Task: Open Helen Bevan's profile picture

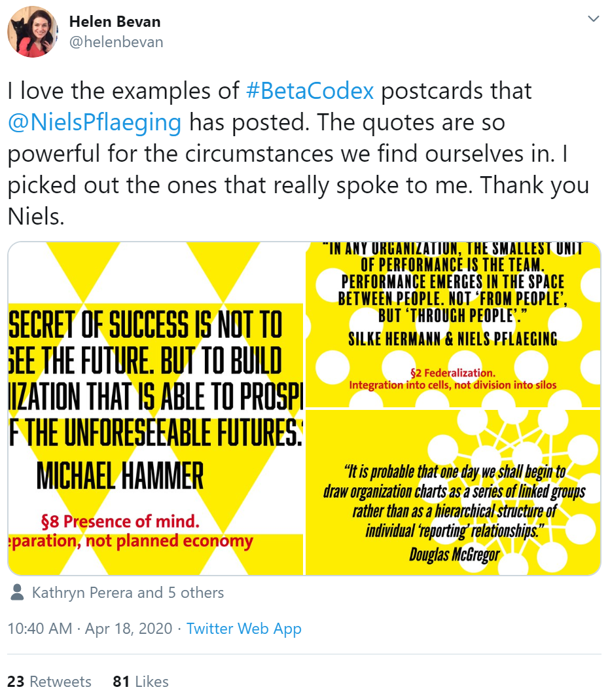Action: [33, 31]
